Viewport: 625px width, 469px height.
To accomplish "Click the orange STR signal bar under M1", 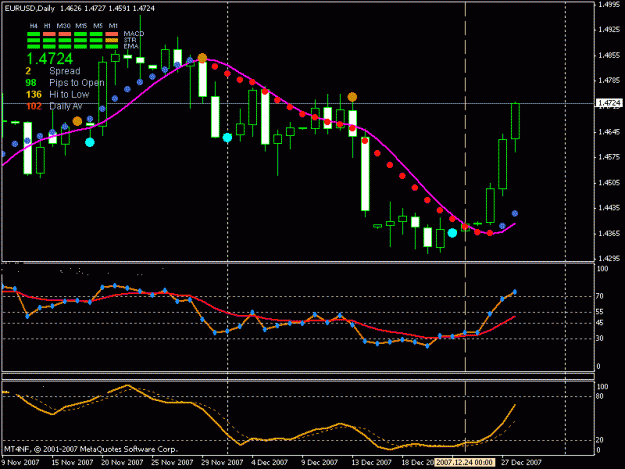I will pyautogui.click(x=112, y=40).
